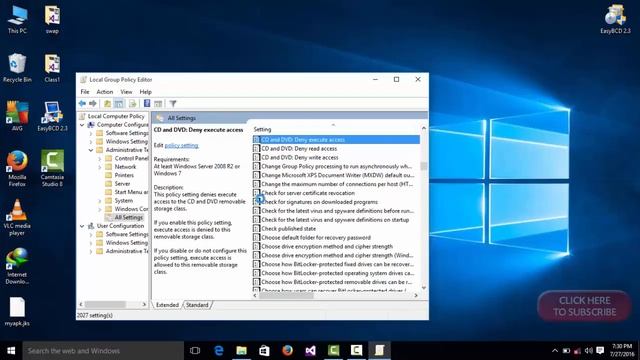The image size is (640, 360).
Task: Open the Store from the taskbar
Action: tap(264, 351)
